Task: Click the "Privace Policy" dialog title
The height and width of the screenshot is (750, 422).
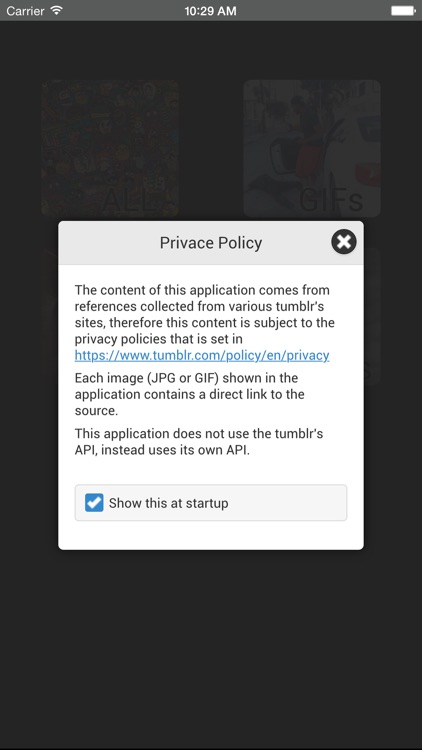Action: [211, 243]
